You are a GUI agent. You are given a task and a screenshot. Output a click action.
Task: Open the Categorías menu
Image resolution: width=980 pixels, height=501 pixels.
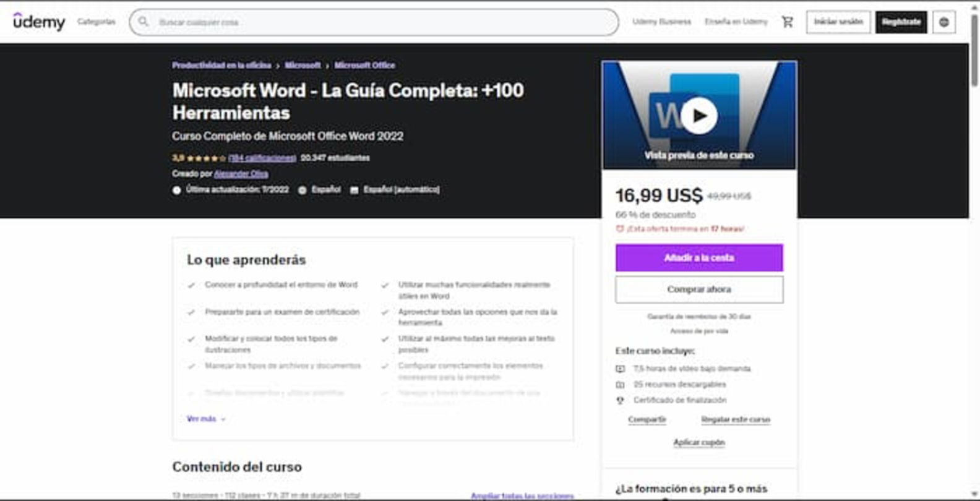tap(97, 22)
